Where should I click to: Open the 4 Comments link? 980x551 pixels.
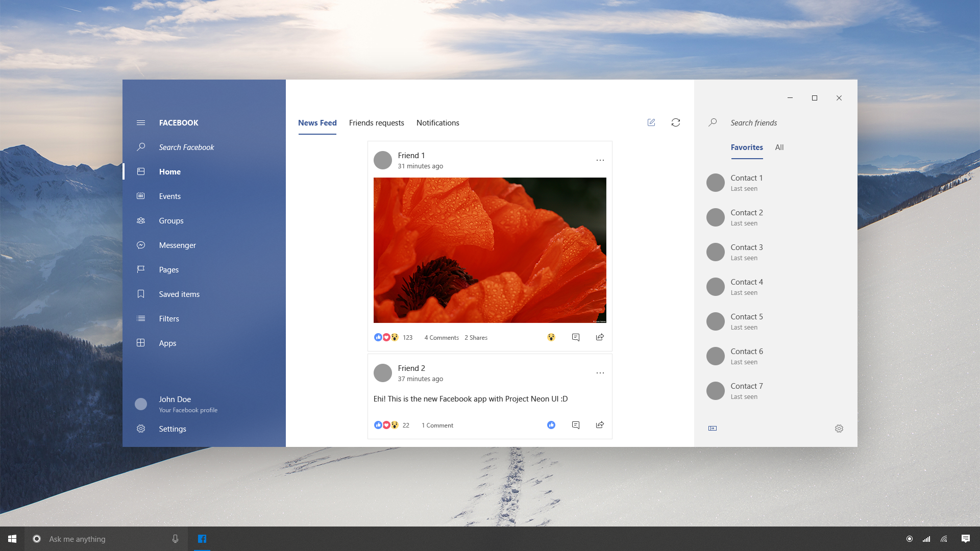point(442,338)
